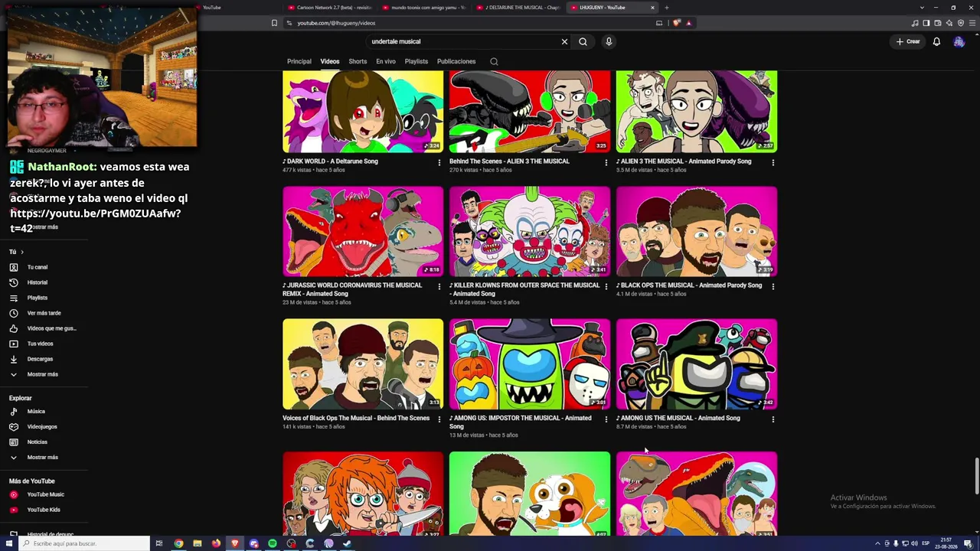Open options for AMONG US THE MUSICAL video
Image resolution: width=980 pixels, height=551 pixels.
pyautogui.click(x=773, y=419)
